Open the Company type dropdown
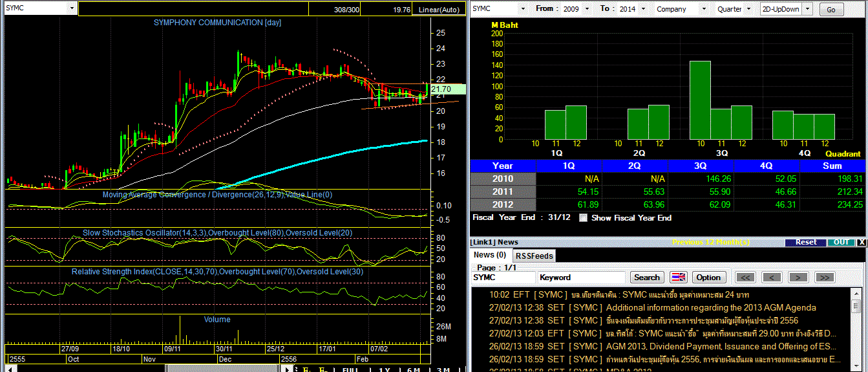 click(703, 8)
